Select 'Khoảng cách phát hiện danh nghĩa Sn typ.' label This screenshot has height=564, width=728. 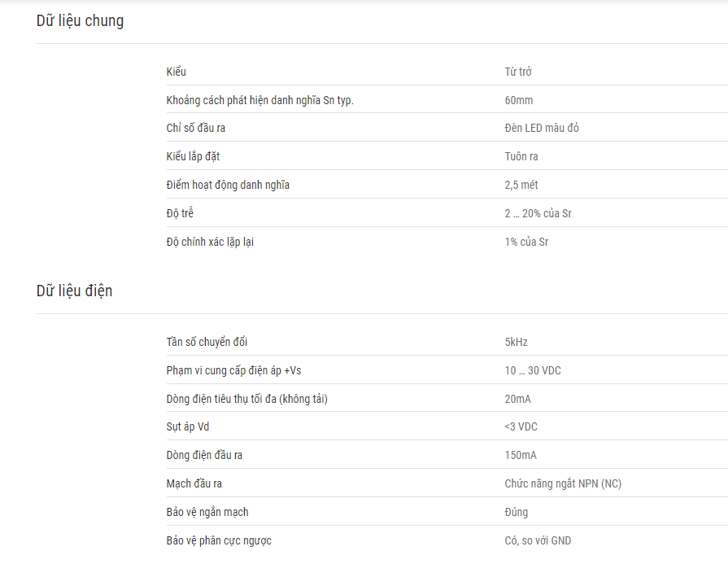tap(260, 100)
